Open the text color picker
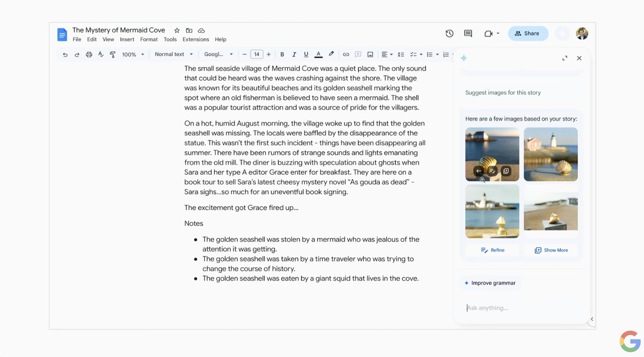Screen dimensions: 644x357 pos(318,54)
